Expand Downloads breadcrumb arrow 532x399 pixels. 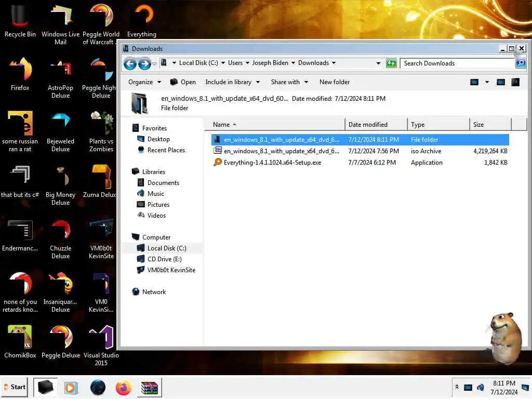tap(334, 63)
